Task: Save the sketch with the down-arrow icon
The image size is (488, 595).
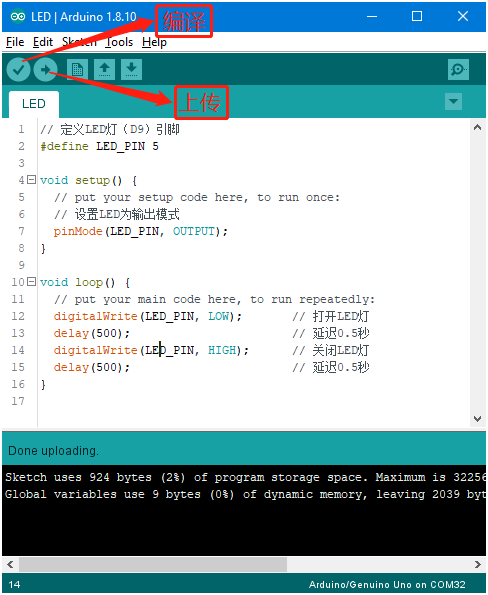Action: (x=131, y=69)
